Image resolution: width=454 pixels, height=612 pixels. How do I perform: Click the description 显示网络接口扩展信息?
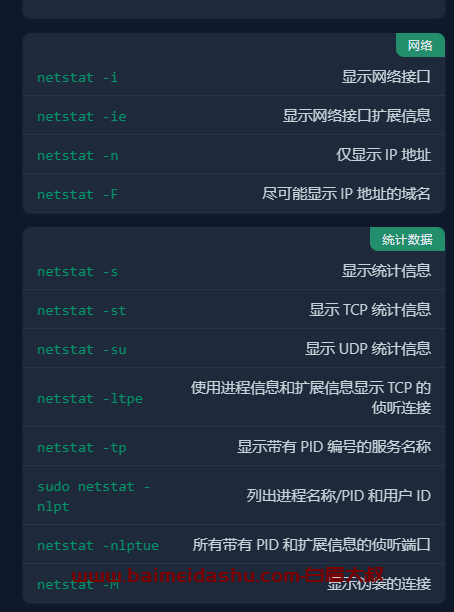tap(357, 116)
